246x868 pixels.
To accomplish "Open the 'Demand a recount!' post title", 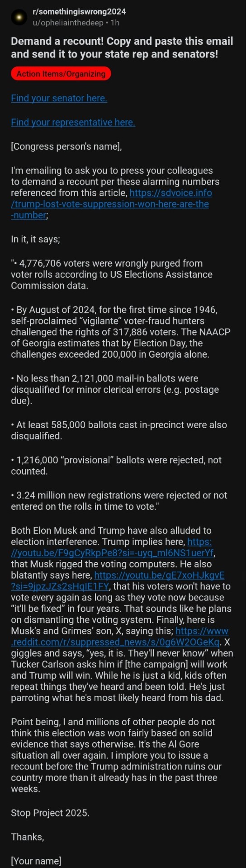I will click(x=122, y=47).
